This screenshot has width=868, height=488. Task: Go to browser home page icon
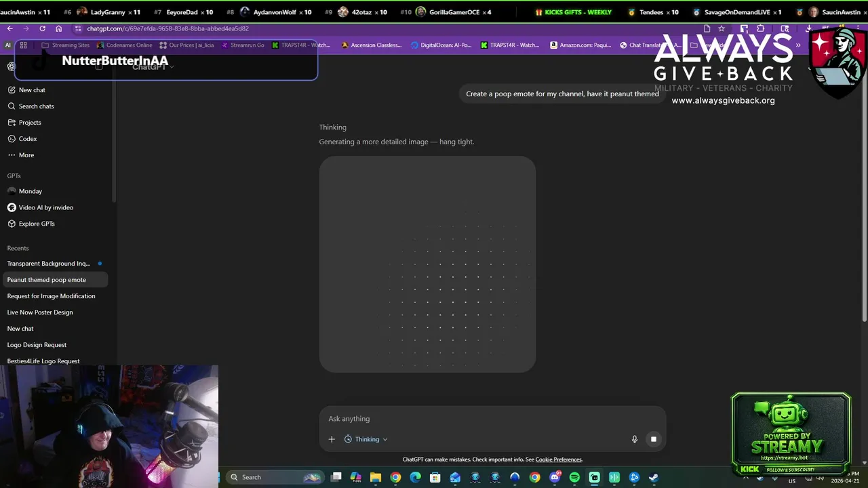tap(58, 28)
